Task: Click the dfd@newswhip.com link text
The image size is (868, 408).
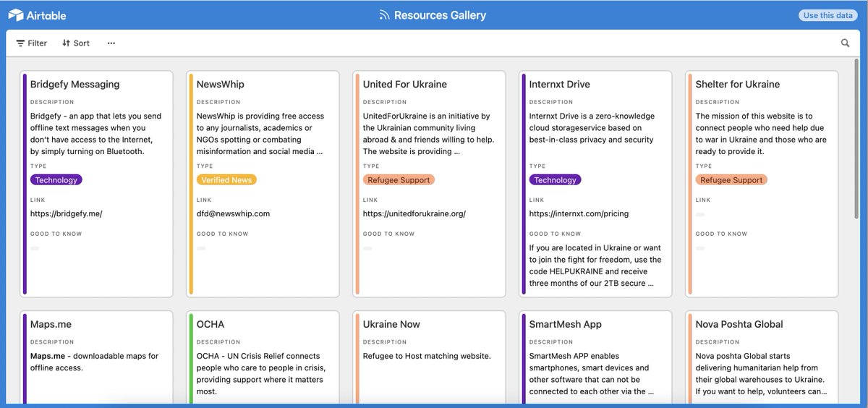Action: tap(233, 213)
